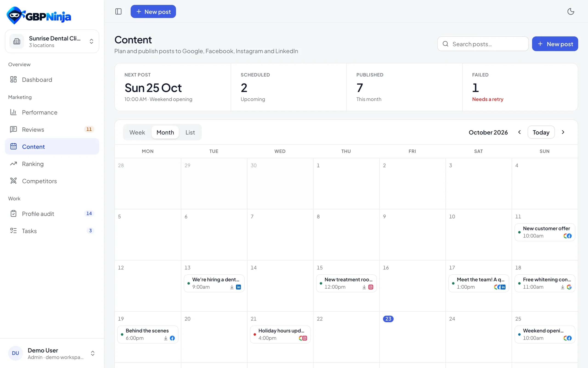Click the Today button
Screen dimensions: 588x368
pos(541,132)
